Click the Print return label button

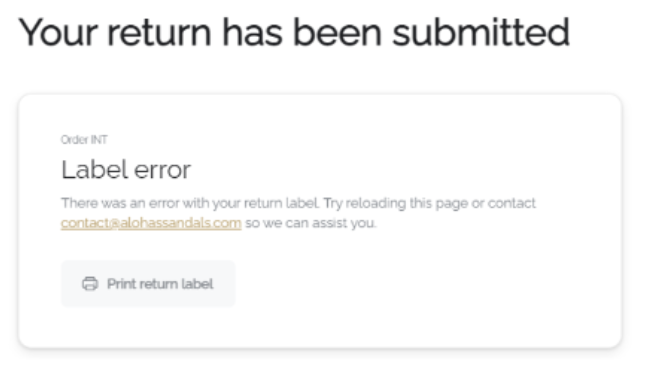(148, 284)
